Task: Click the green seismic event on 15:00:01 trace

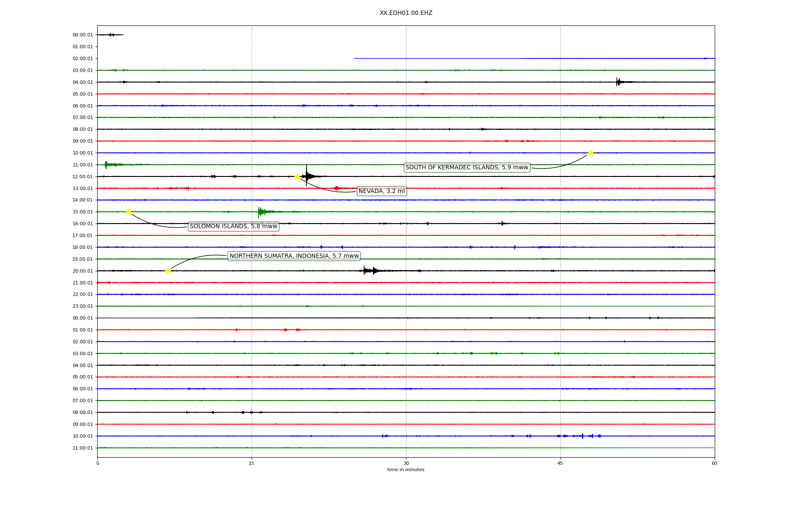Action: 262,212
